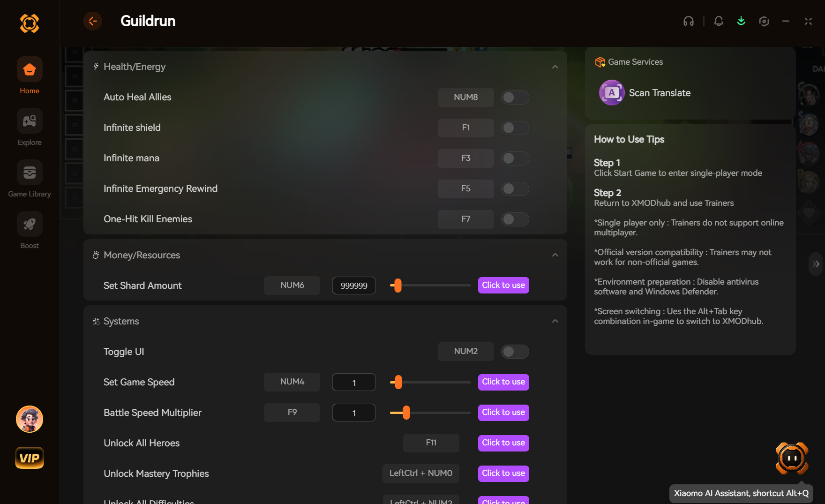Open customer support headset icon
Screen dimensions: 825x504
tap(688, 21)
